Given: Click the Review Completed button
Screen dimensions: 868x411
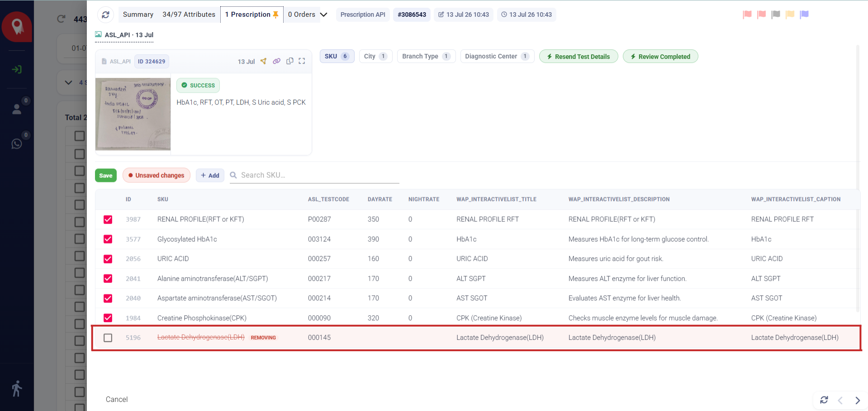Looking at the screenshot, I should point(660,57).
